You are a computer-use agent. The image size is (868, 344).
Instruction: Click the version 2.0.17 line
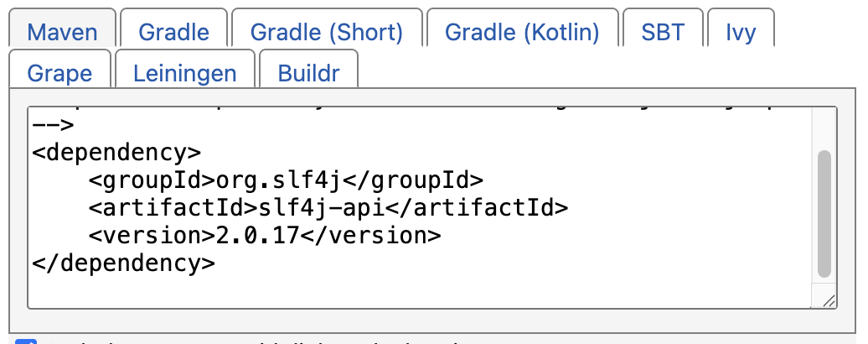265,236
